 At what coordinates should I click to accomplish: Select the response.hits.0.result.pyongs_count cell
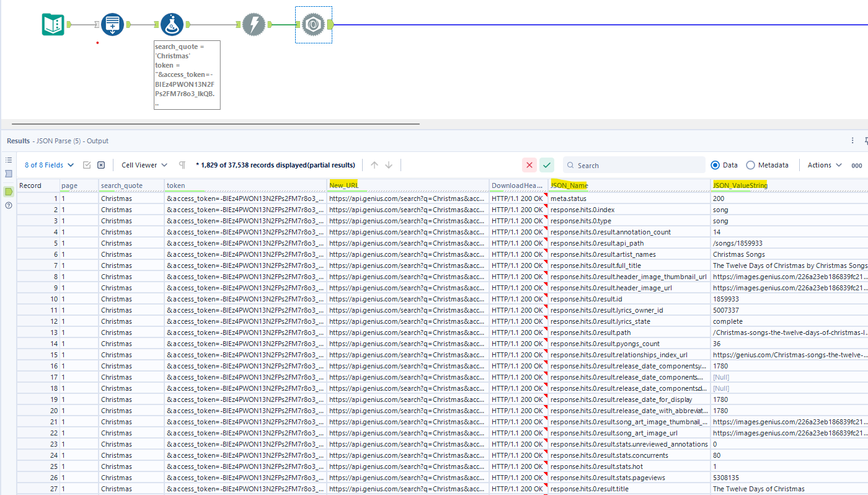(x=630, y=344)
